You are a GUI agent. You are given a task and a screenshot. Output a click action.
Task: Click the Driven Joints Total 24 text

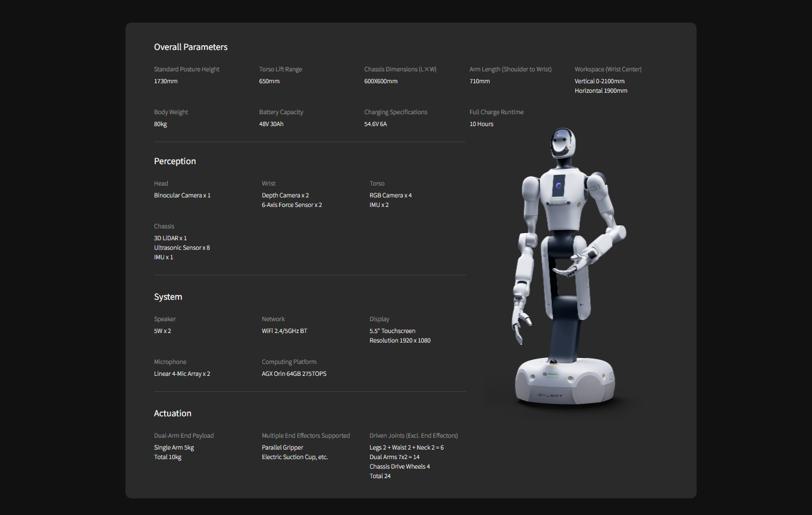pos(380,476)
